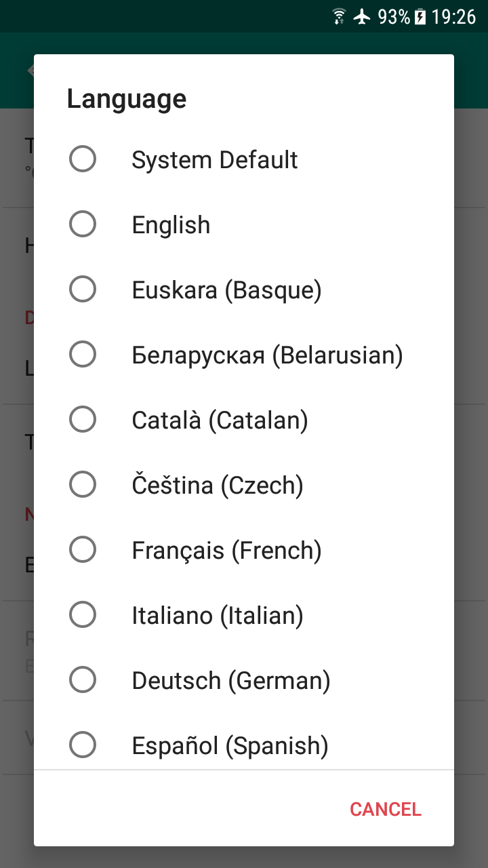The width and height of the screenshot is (488, 868).
Task: Click the Deutsch (German) label text
Action: point(230,680)
